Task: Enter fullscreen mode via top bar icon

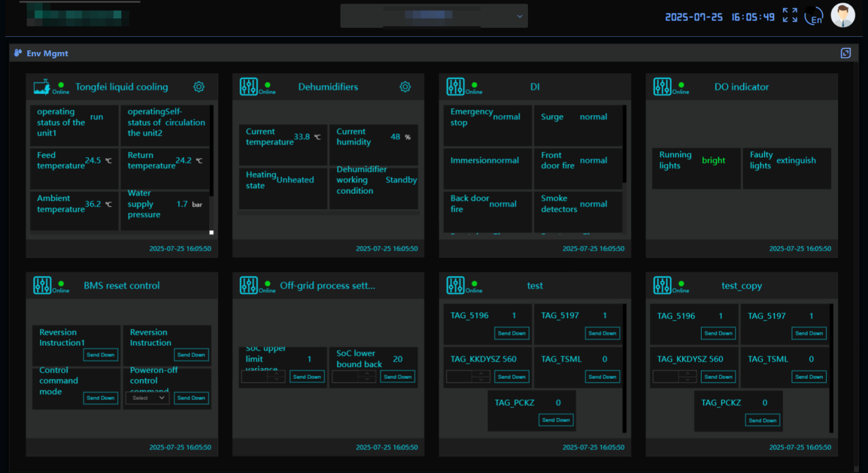Action: (x=790, y=16)
